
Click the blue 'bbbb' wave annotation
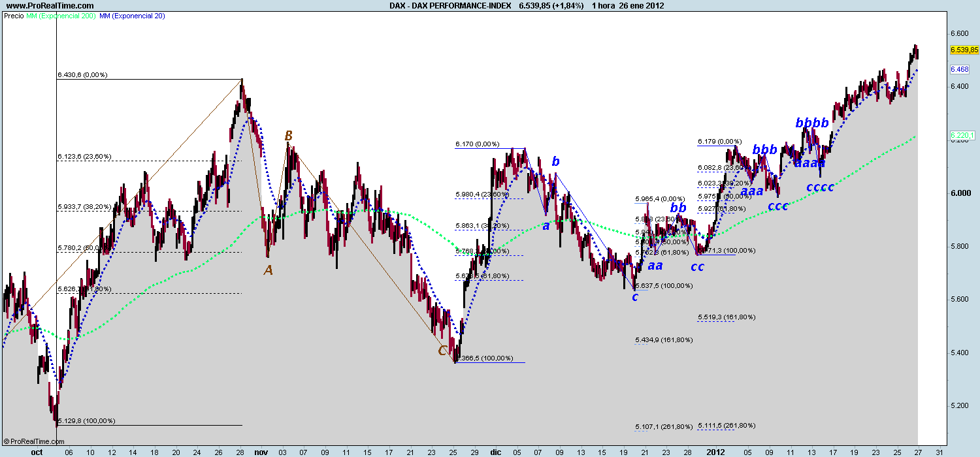click(812, 122)
